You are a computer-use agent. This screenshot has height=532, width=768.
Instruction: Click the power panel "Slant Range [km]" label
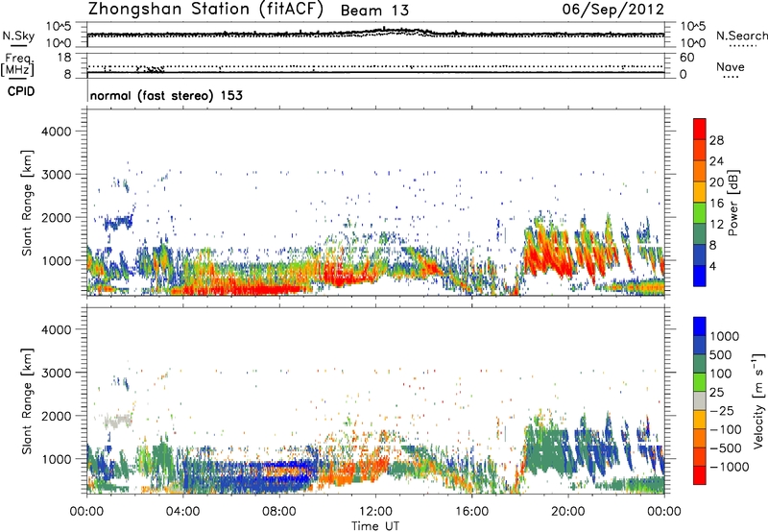click(27, 204)
